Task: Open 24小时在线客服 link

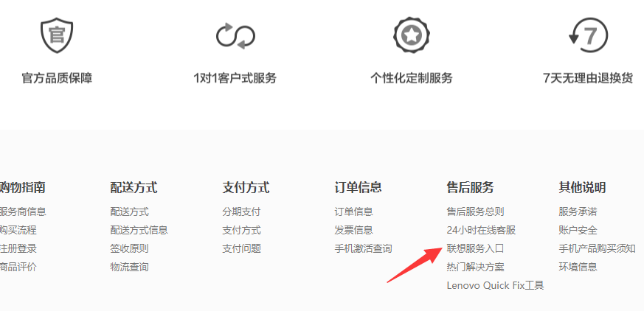Action: 480,230
